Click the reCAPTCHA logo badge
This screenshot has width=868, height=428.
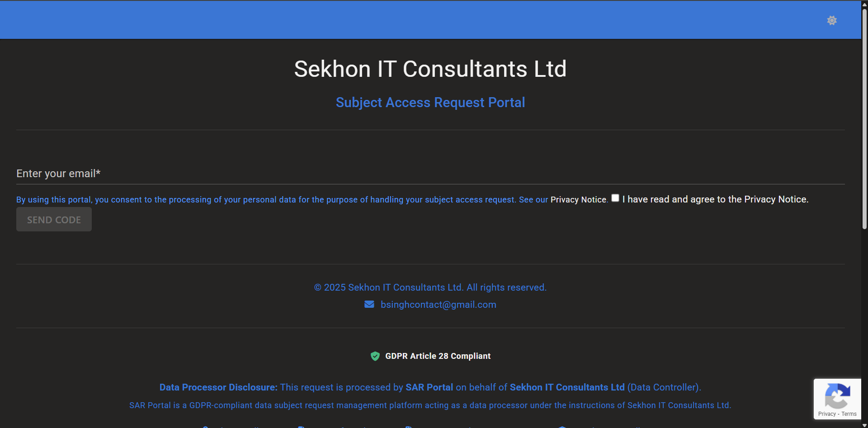point(837,395)
